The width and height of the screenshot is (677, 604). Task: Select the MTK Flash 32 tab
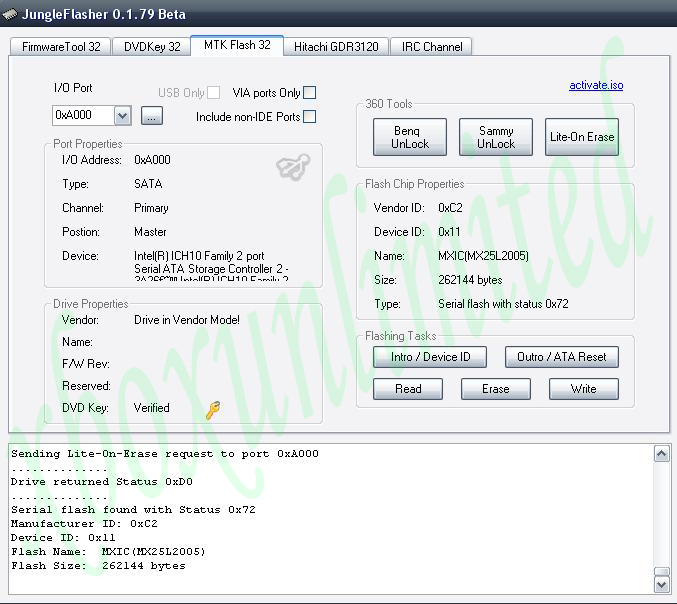tap(237, 45)
